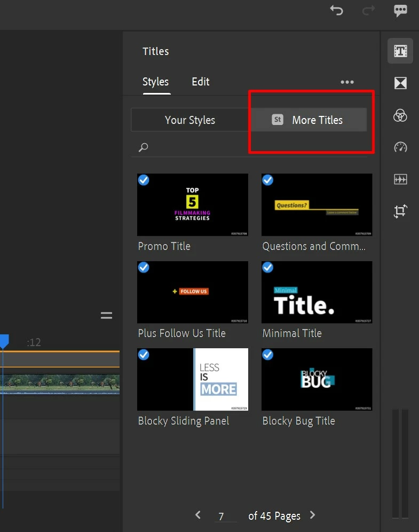Image resolution: width=419 pixels, height=532 pixels.
Task: Toggle the checkmark on Plus Follow Us Title
Action: click(x=144, y=268)
